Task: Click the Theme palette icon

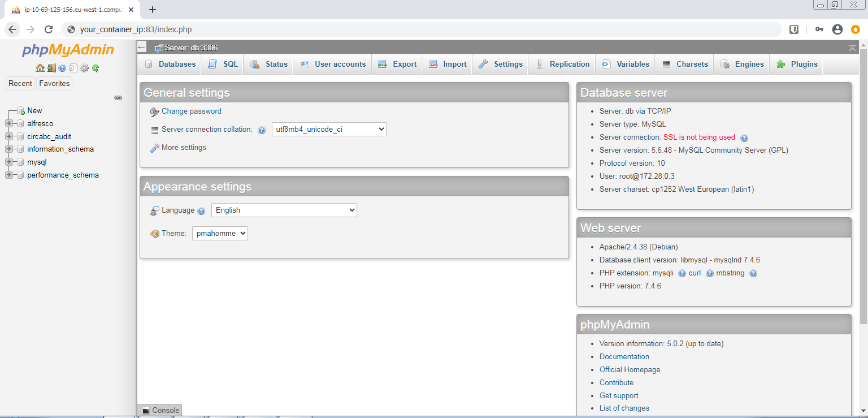Action: coord(155,234)
